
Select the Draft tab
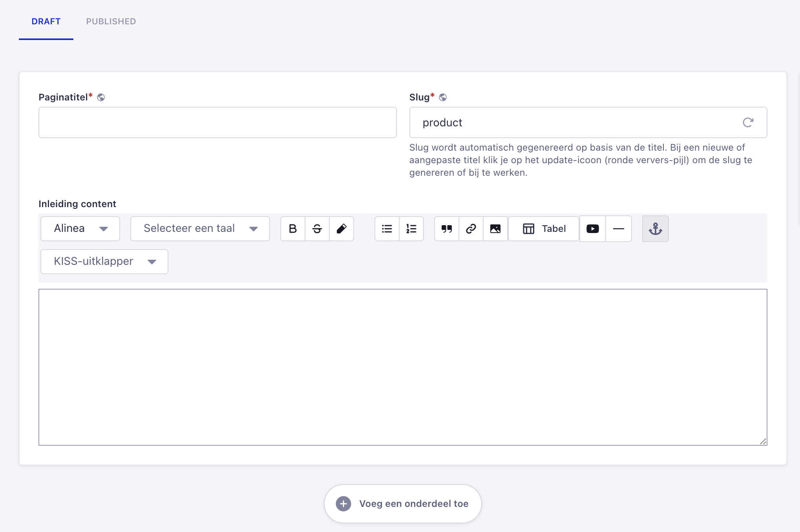[46, 22]
